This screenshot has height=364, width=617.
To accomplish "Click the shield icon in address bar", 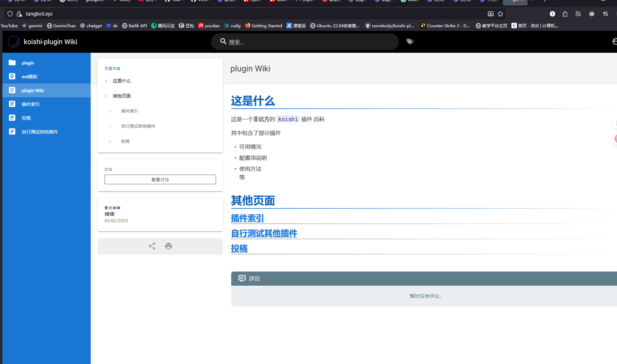I will pyautogui.click(x=10, y=14).
